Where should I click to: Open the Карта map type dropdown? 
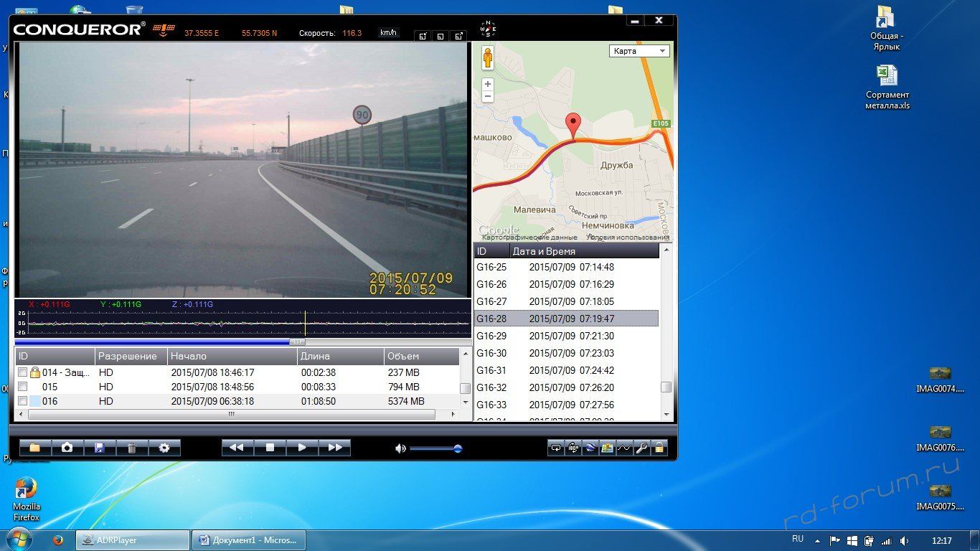pyautogui.click(x=639, y=51)
